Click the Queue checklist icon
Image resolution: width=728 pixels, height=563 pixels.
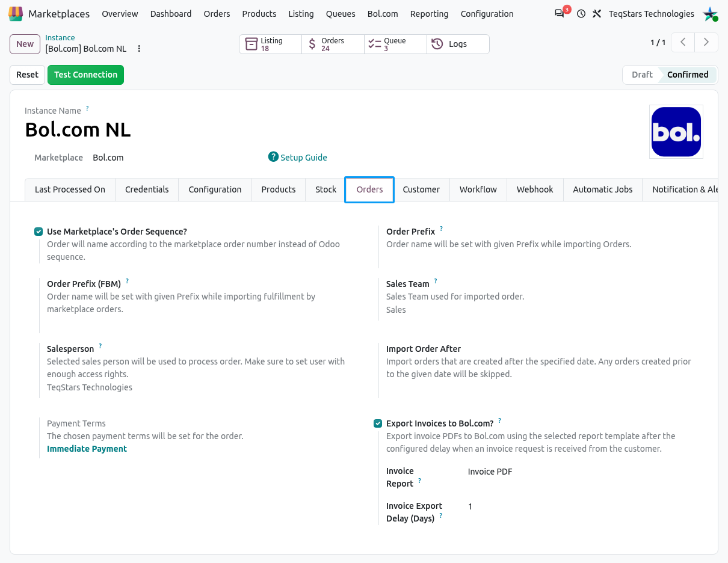375,44
